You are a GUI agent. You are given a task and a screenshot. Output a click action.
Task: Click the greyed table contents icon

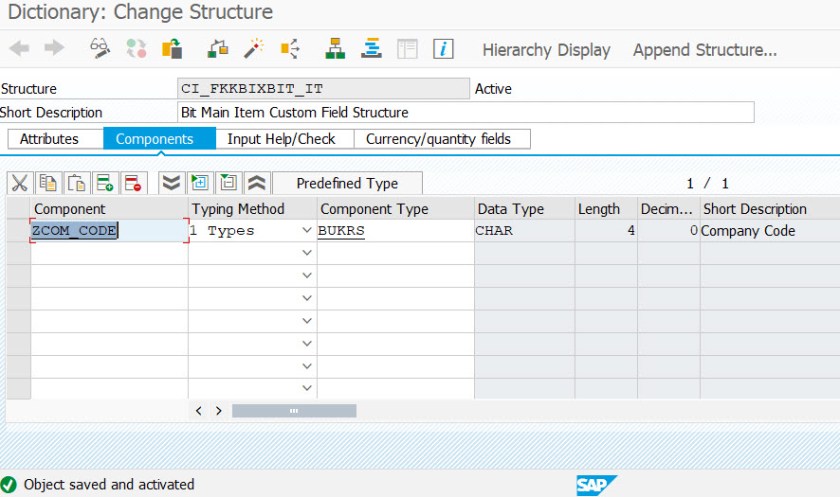407,49
